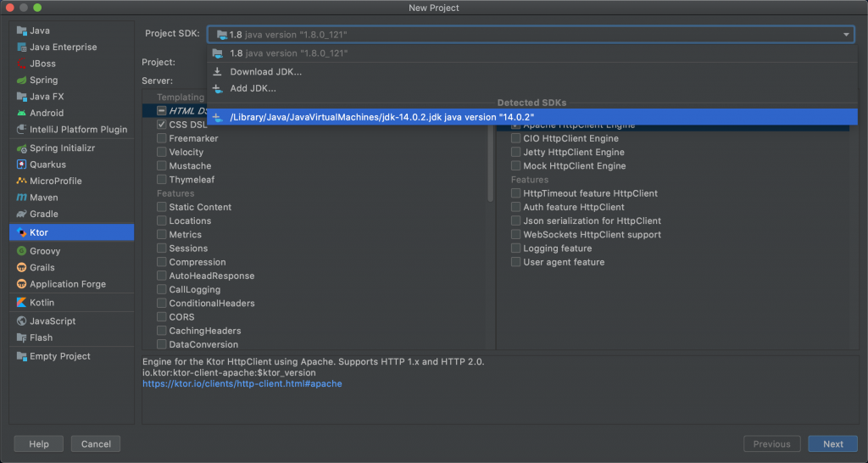Open Help for New Project
This screenshot has height=463, width=868.
point(39,444)
